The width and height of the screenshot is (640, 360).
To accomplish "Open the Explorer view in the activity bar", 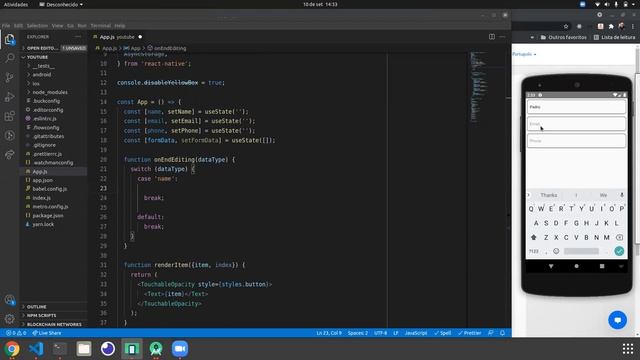I will click(x=9, y=39).
